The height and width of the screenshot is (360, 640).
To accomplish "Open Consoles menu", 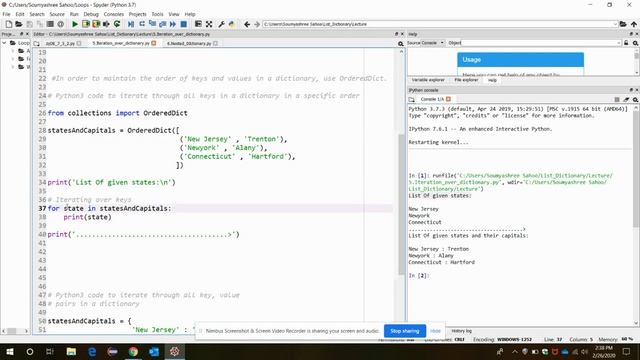I will click(113, 14).
